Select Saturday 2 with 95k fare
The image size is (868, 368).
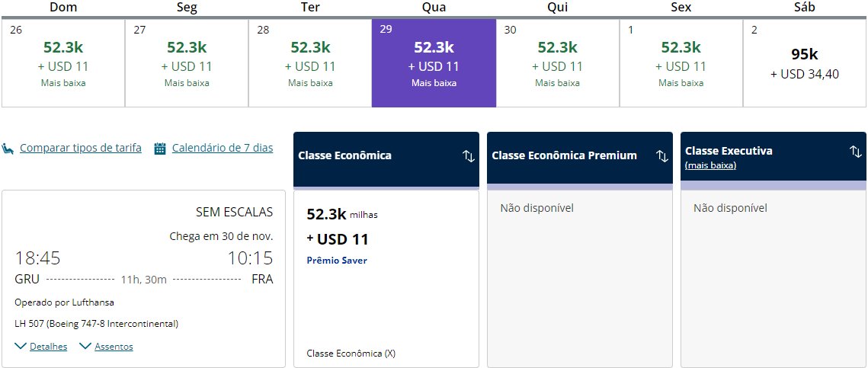[804, 63]
